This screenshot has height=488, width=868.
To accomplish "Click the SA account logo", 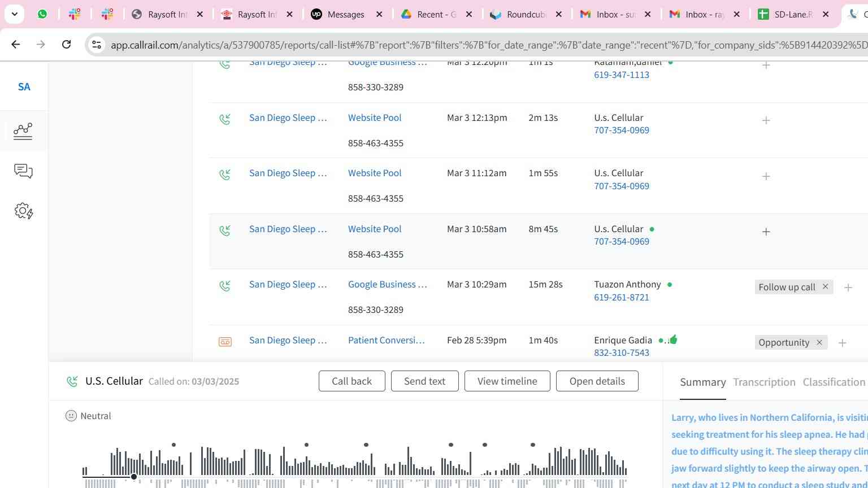I will coord(24,87).
